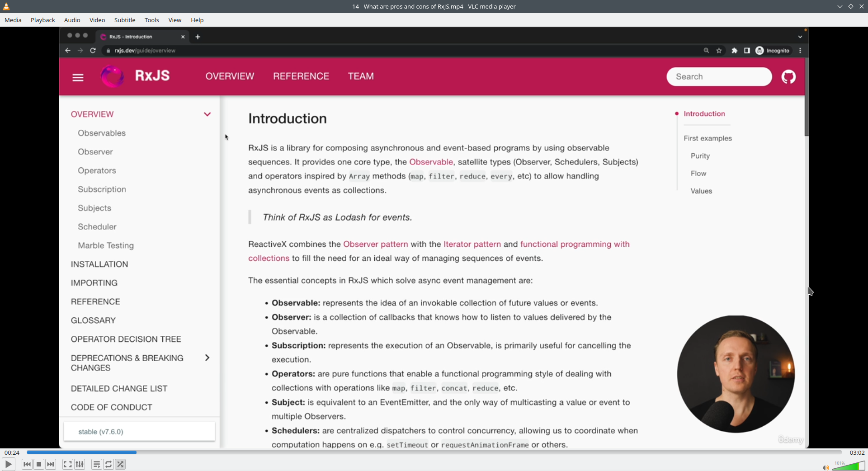Follow the Iterator pattern link
Screen dimensions: 868x471
pos(472,245)
